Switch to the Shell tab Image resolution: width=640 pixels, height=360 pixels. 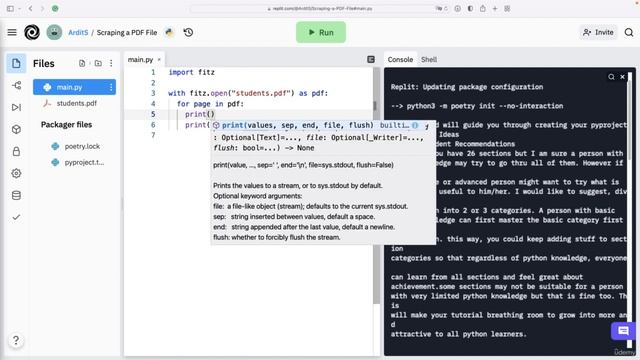(429, 60)
